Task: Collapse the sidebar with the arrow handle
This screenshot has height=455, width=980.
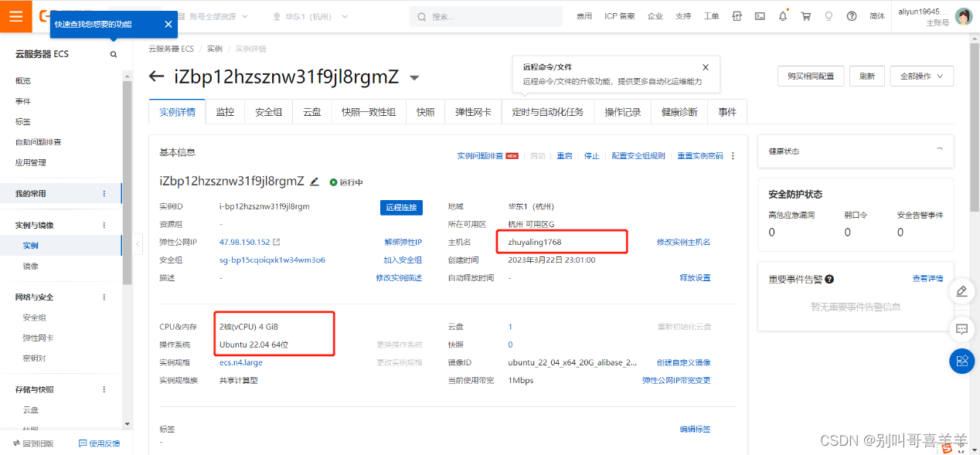Action: point(138,244)
